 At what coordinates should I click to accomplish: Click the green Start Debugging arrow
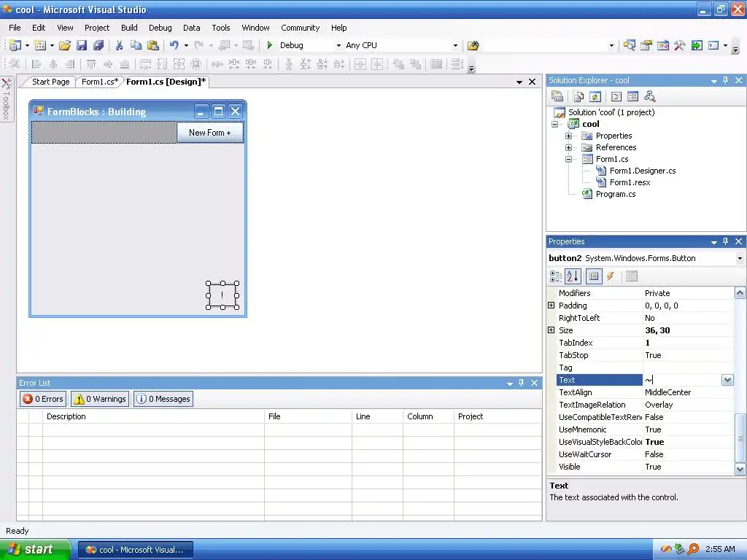(x=270, y=45)
